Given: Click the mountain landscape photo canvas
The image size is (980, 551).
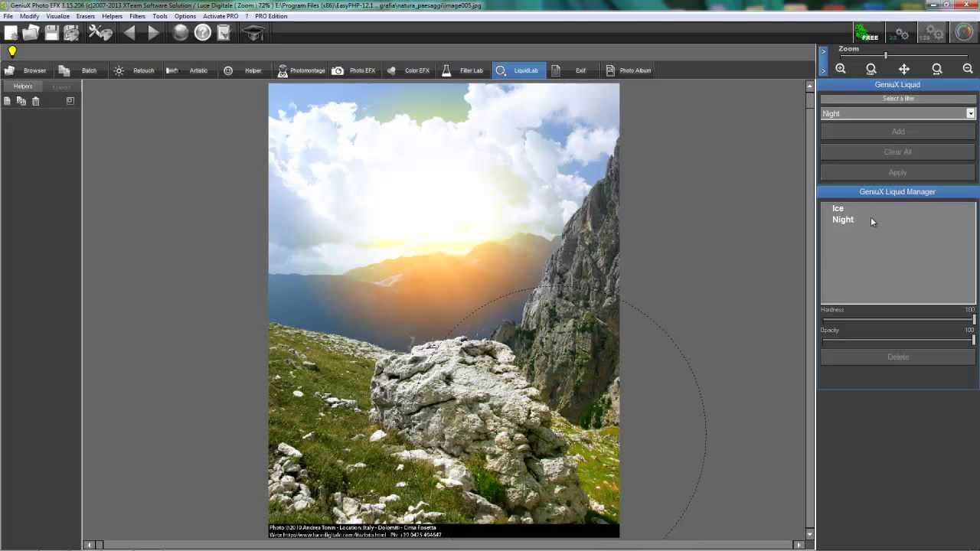Looking at the screenshot, I should click(x=444, y=310).
